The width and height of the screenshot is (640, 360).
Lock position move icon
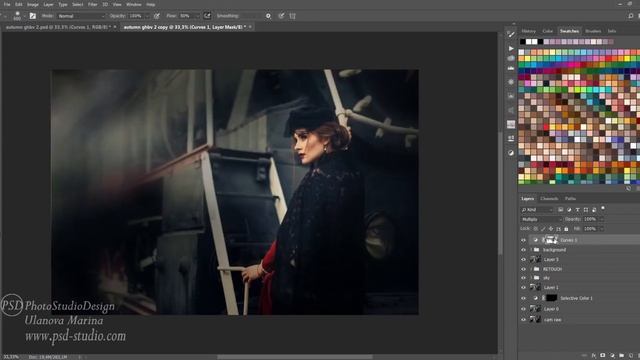tap(551, 229)
